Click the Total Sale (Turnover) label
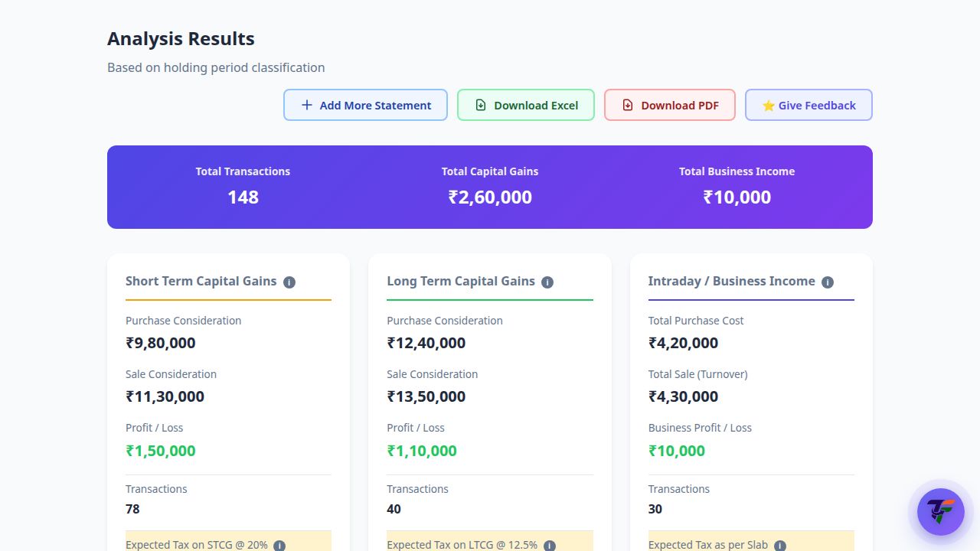This screenshot has width=980, height=551. (698, 374)
